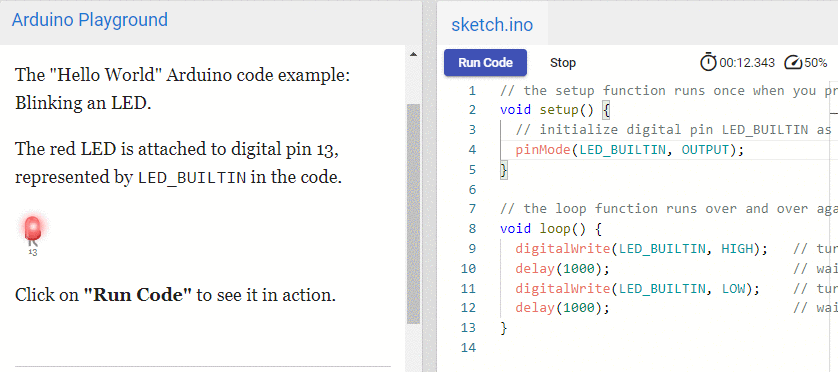Click delay(1000) on line 12
838x372 pixels.
coord(559,308)
